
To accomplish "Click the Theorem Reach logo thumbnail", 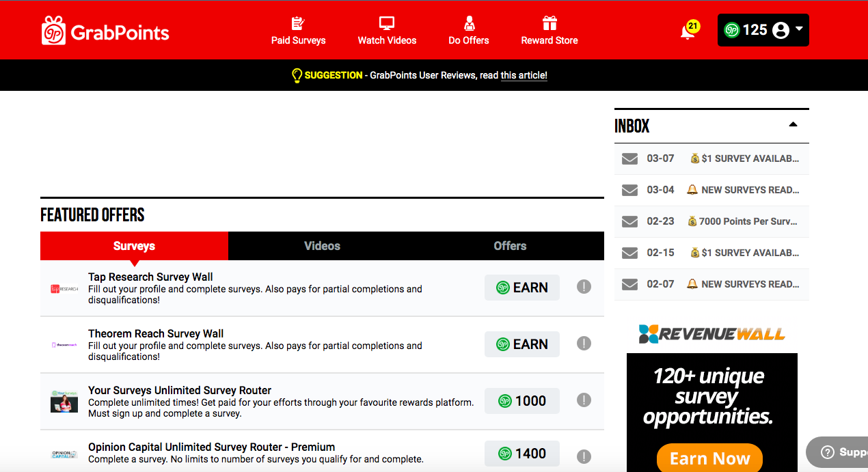I will click(64, 345).
